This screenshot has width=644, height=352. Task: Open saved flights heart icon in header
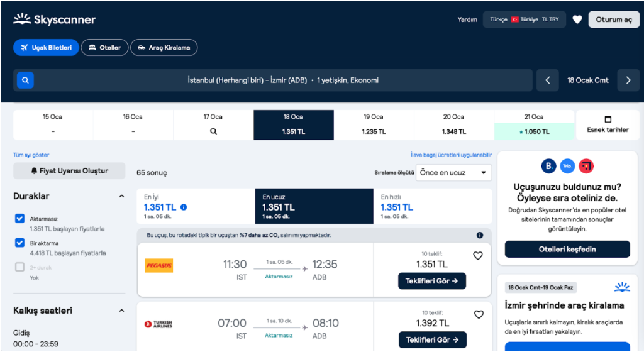(577, 19)
